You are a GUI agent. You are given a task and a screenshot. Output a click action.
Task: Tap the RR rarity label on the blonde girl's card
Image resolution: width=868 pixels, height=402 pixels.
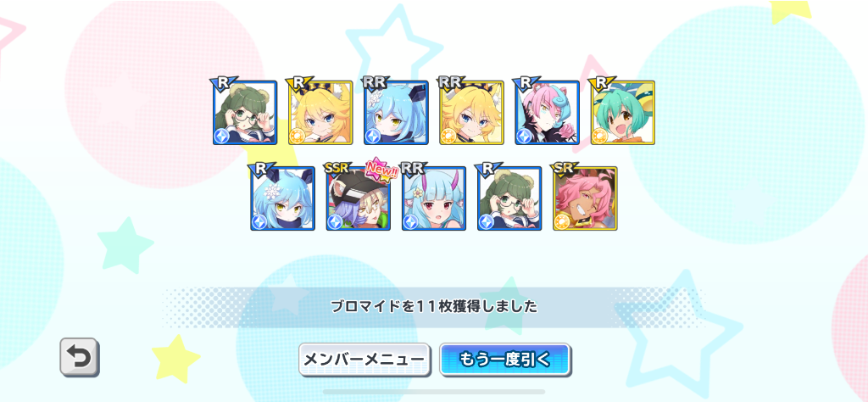click(x=448, y=82)
